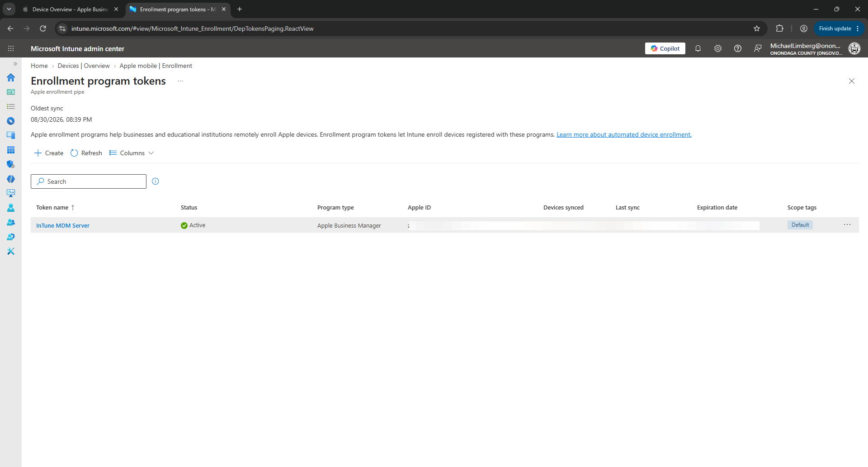Open the MichaelLimberg account menu
This screenshot has width=868, height=467.
point(806,48)
